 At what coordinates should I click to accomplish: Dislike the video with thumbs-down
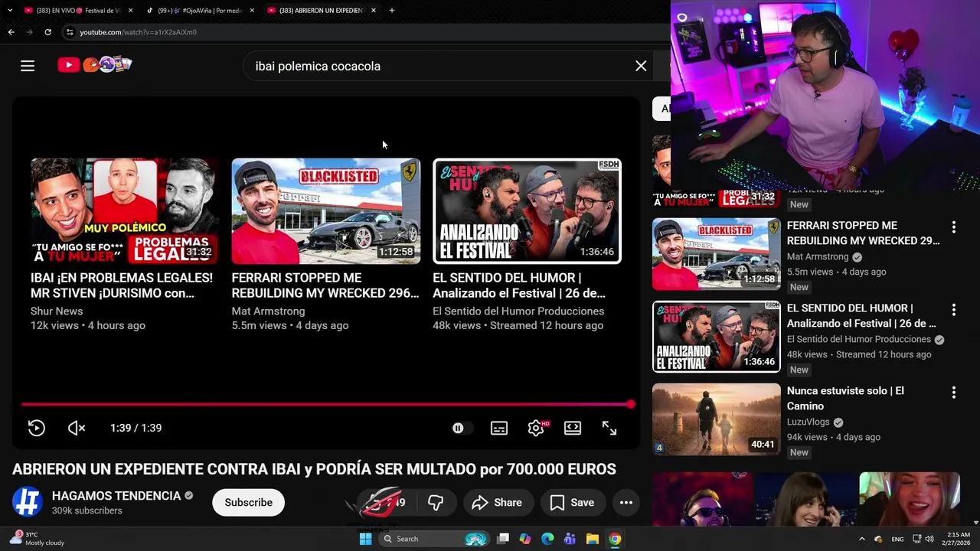(436, 503)
